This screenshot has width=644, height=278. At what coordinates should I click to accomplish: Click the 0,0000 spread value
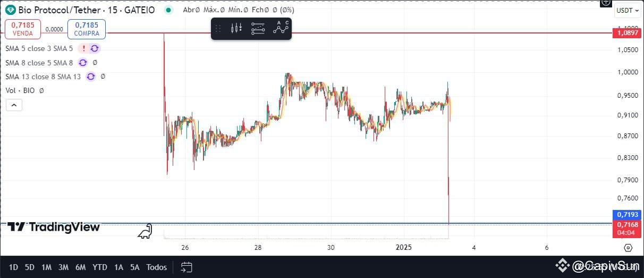[x=54, y=30]
